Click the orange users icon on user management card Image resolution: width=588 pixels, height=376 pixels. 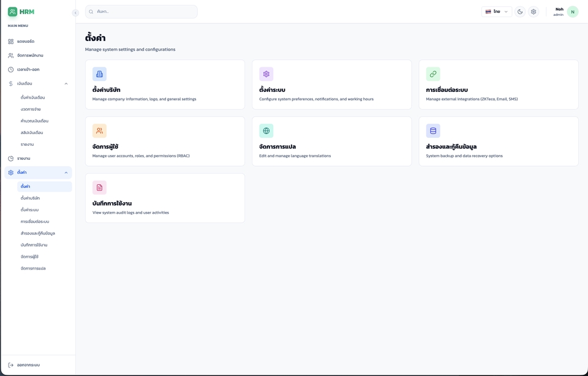(x=99, y=130)
